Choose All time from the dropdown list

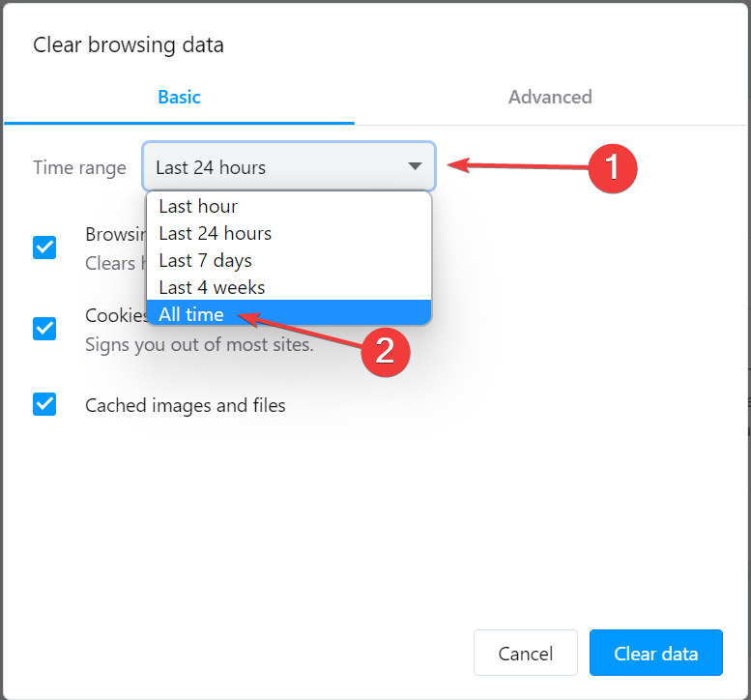click(x=191, y=314)
